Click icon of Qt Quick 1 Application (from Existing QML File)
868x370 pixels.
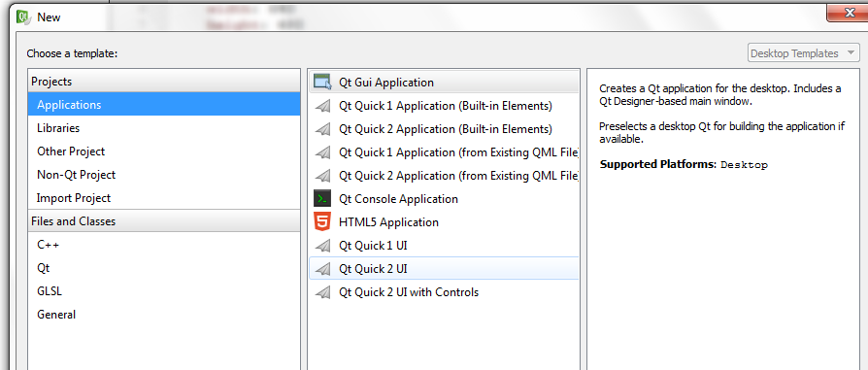tap(322, 152)
